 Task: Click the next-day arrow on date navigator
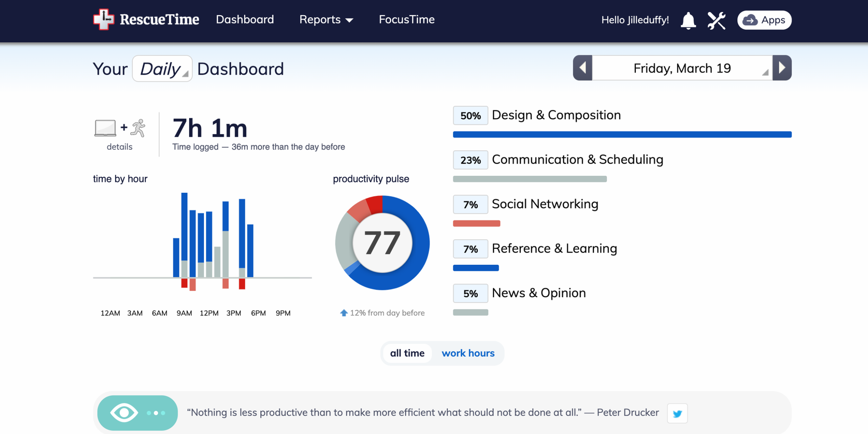[782, 68]
